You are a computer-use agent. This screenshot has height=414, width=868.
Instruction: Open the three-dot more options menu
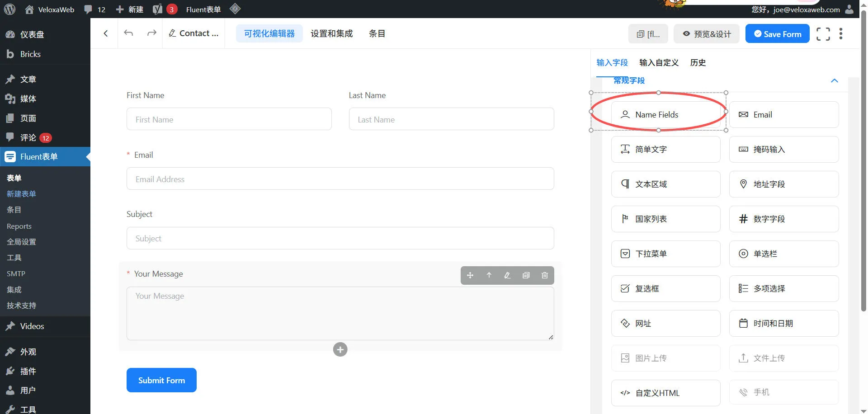840,34
